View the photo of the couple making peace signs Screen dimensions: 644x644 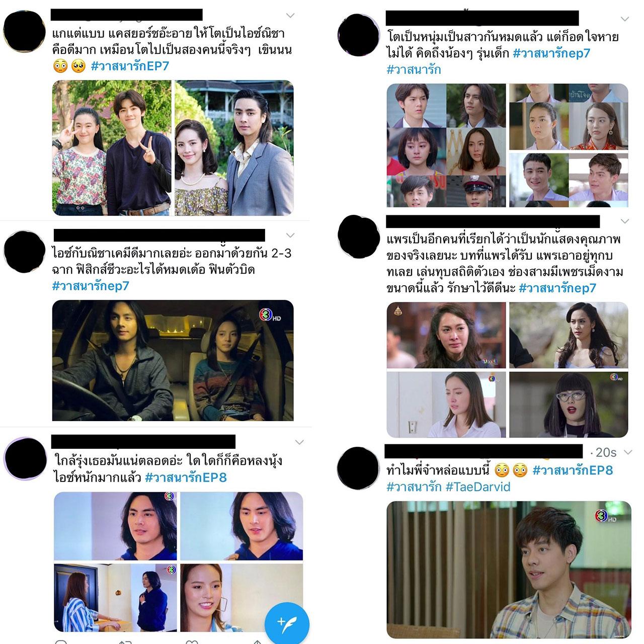click(x=112, y=148)
